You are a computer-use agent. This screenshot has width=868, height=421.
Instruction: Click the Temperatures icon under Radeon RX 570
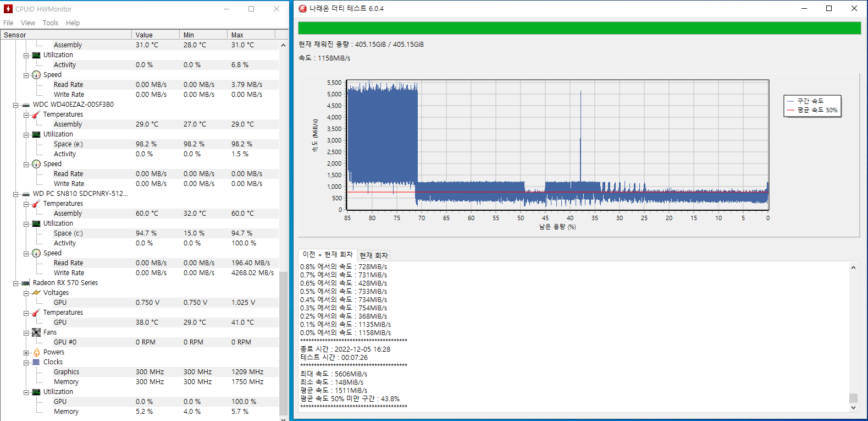[36, 313]
